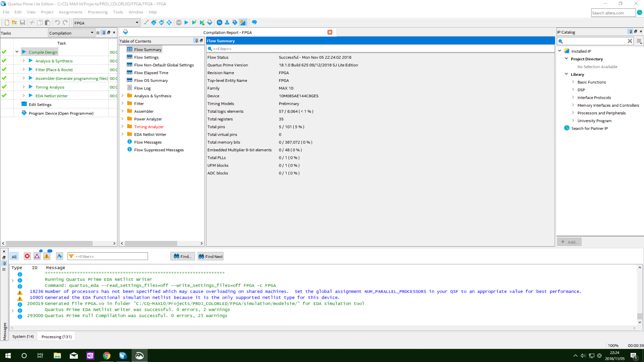
Task: Click the Search altera.com field
Action: tap(613, 13)
